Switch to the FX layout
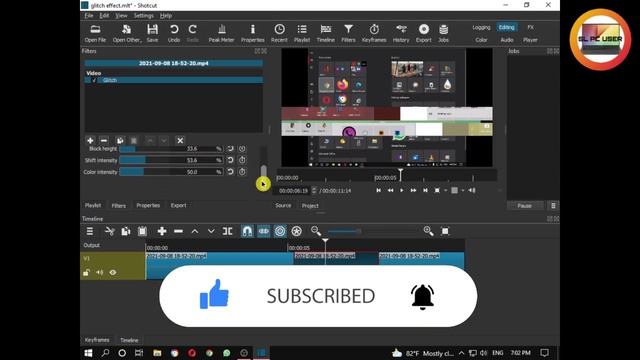640x360 pixels. coord(530,27)
